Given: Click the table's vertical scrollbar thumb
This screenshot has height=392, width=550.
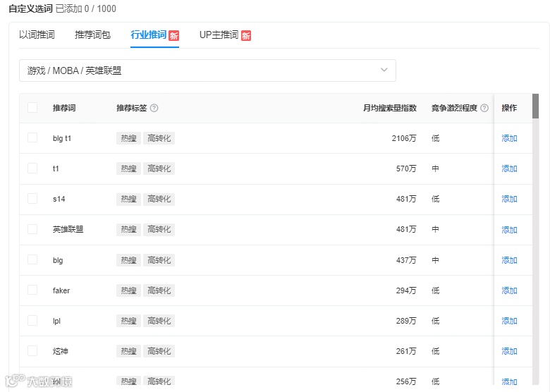Looking at the screenshot, I should [x=535, y=106].
